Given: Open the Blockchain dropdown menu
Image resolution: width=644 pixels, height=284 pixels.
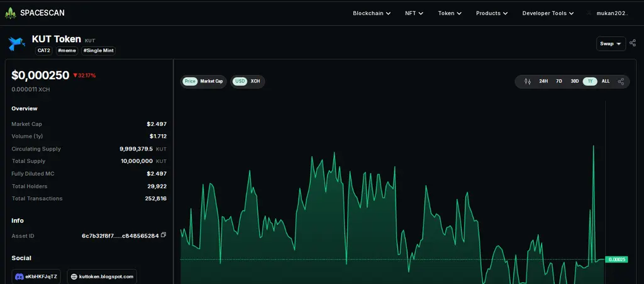Looking at the screenshot, I should (x=372, y=13).
